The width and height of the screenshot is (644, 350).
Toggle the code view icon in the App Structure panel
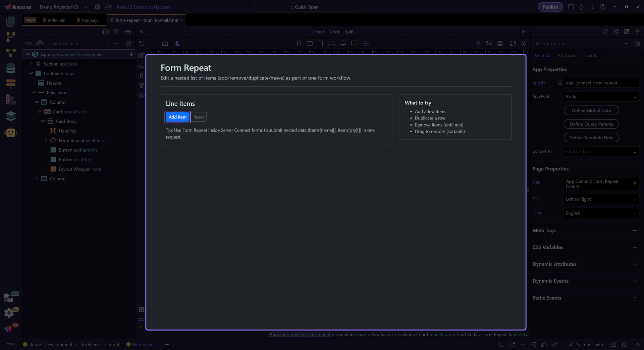[x=29, y=43]
